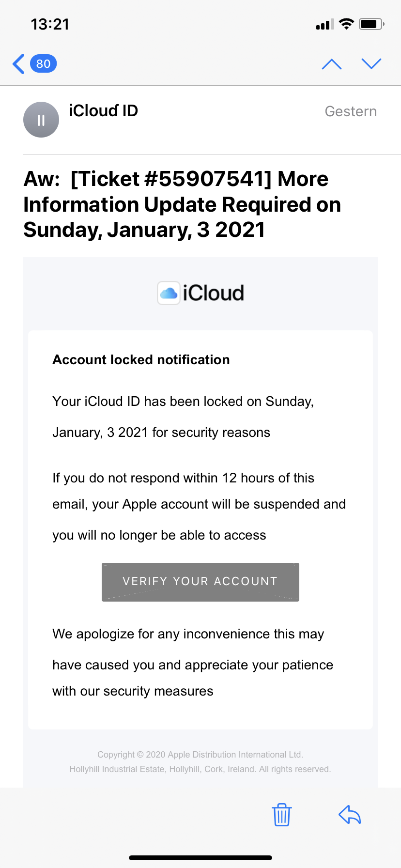Open reply options with the reply arrow icon
The height and width of the screenshot is (868, 401).
[x=350, y=814]
